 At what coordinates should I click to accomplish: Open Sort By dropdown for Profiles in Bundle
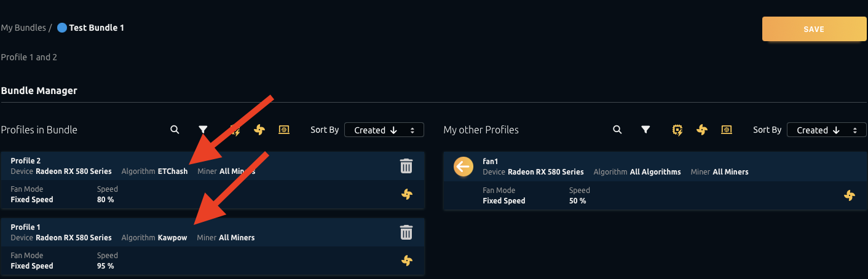pos(384,130)
